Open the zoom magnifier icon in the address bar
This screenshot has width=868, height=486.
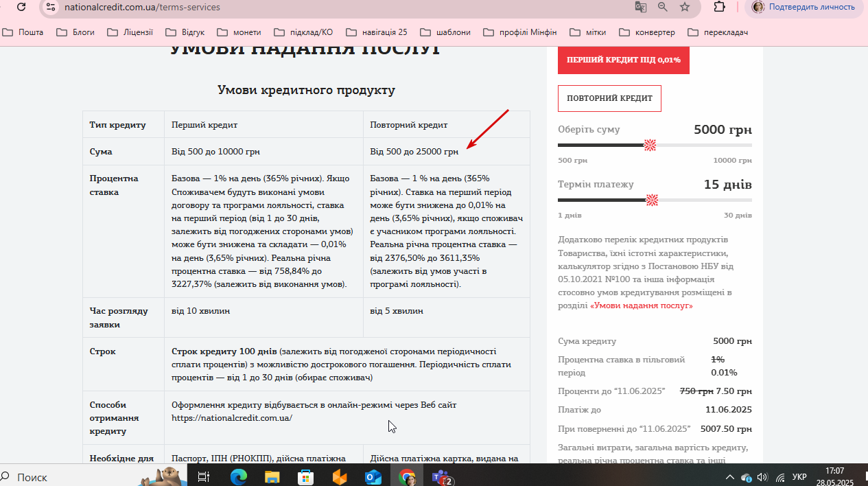tap(663, 7)
